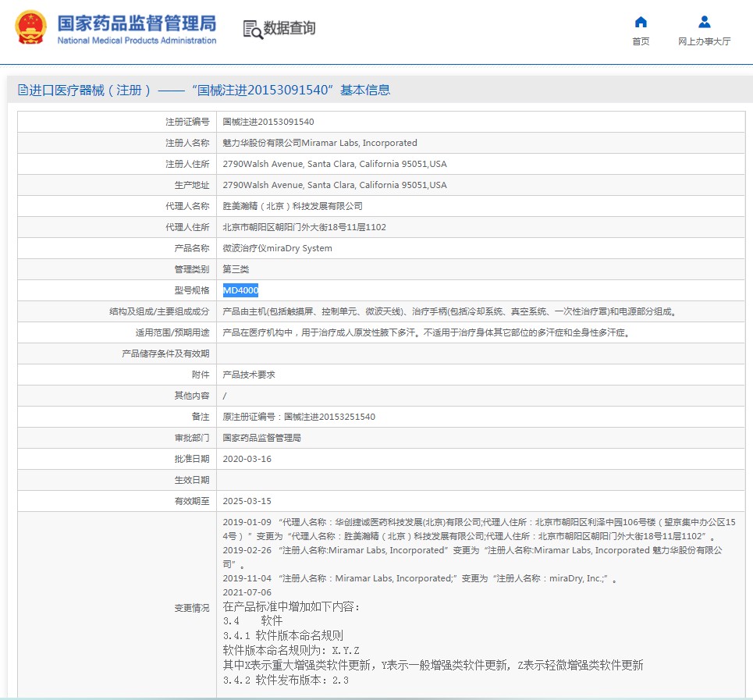
Task: Click the national emblem logo
Action: point(30,28)
